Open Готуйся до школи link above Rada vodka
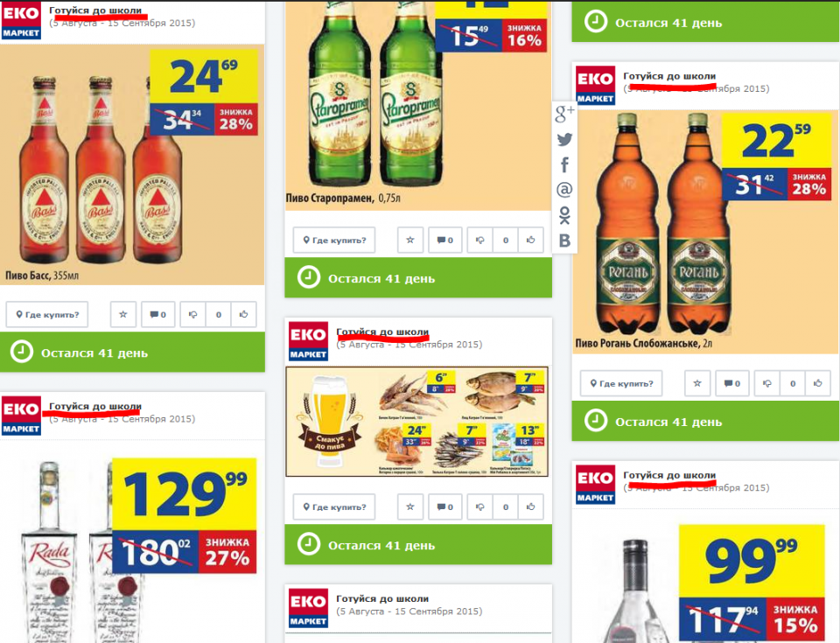The height and width of the screenshot is (643, 840). coord(95,406)
